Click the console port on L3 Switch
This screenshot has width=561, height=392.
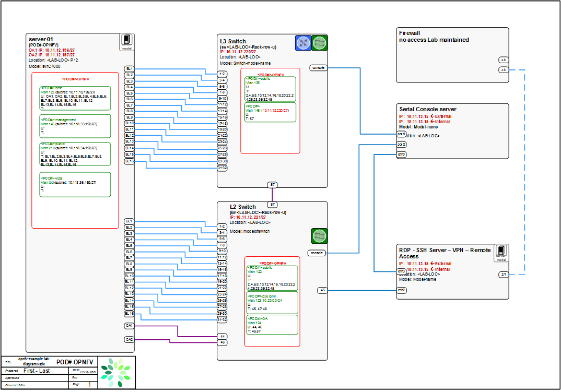click(x=317, y=67)
